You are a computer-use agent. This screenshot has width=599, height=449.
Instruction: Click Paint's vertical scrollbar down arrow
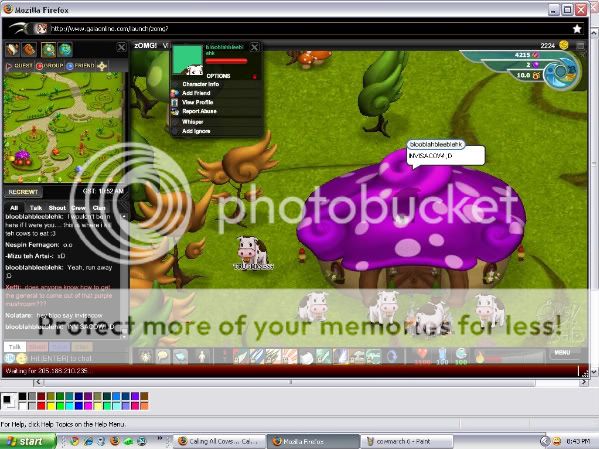(594, 371)
